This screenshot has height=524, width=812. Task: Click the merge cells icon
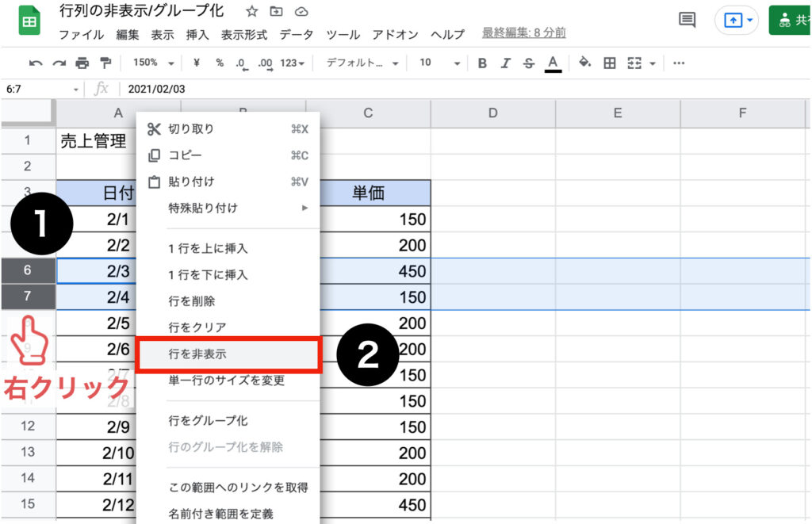coord(634,63)
